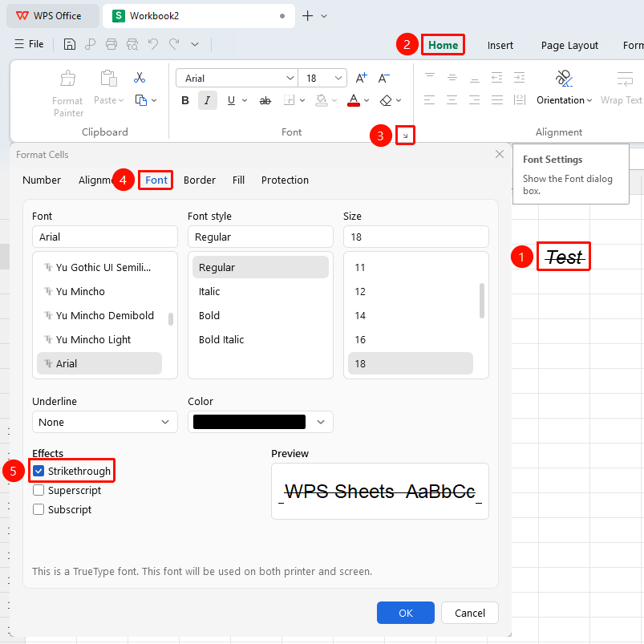Undo the last action
Image resolution: width=644 pixels, height=644 pixels.
(153, 44)
